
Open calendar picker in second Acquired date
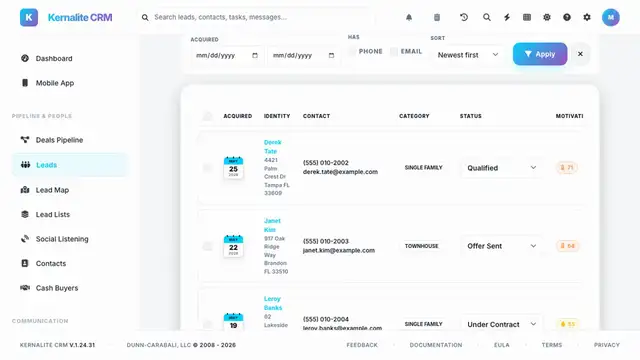(331, 56)
